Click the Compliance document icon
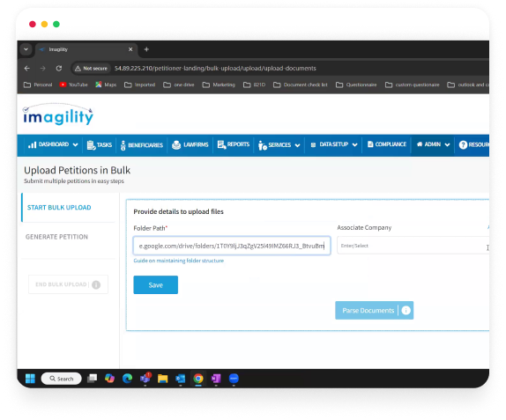The height and width of the screenshot is (420, 506). click(x=370, y=144)
